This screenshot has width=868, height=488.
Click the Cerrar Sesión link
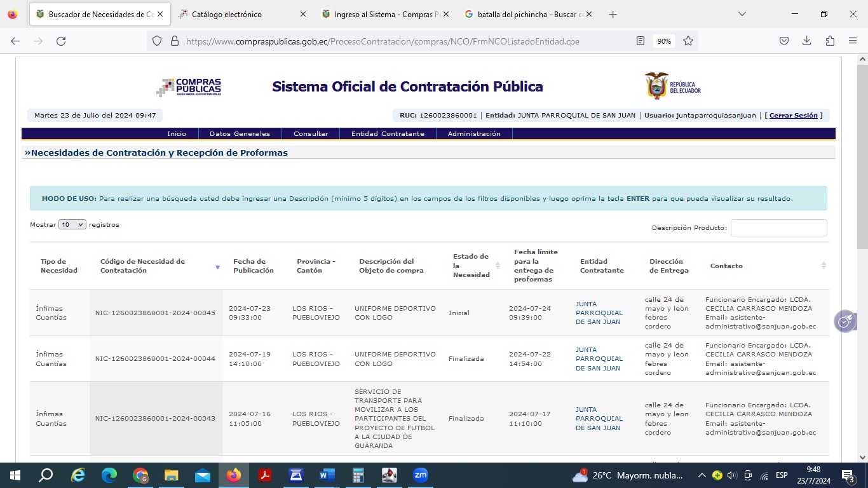pos(793,116)
